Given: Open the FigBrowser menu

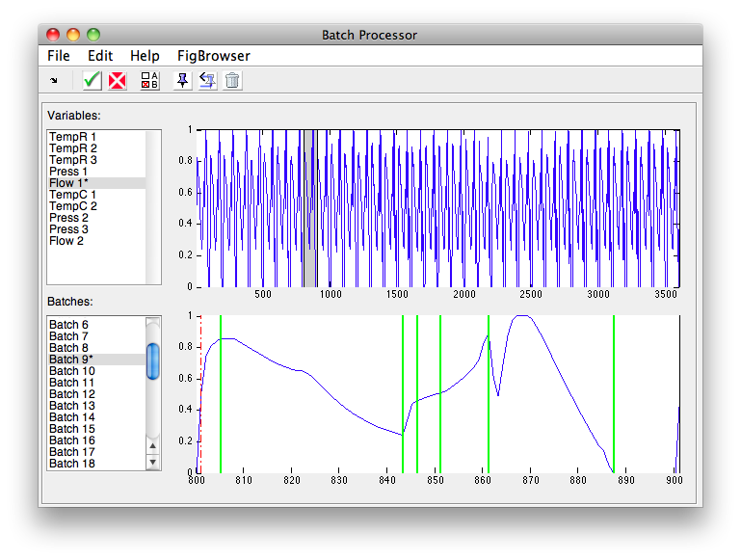Looking at the screenshot, I should tap(213, 56).
